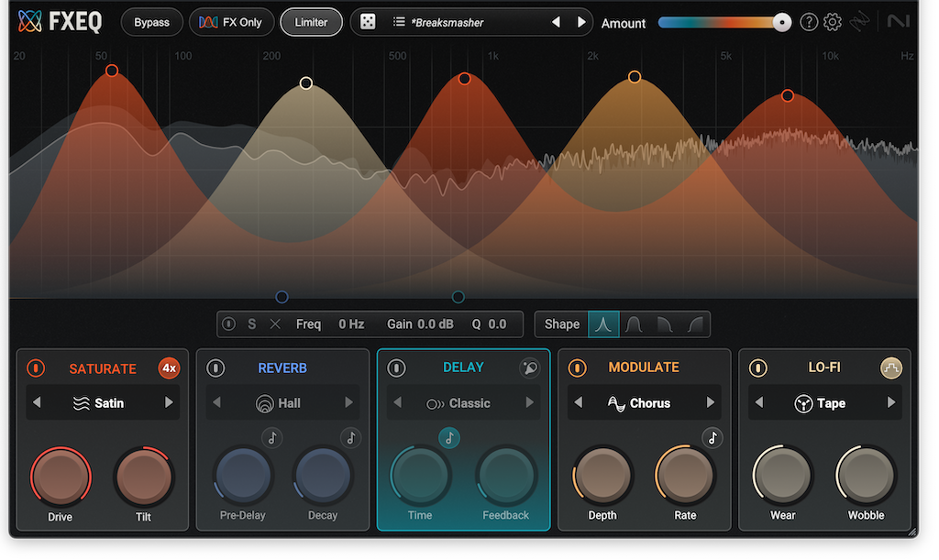Toggle the round icon in the Delay header
The width and height of the screenshot is (939, 560).
click(x=529, y=368)
